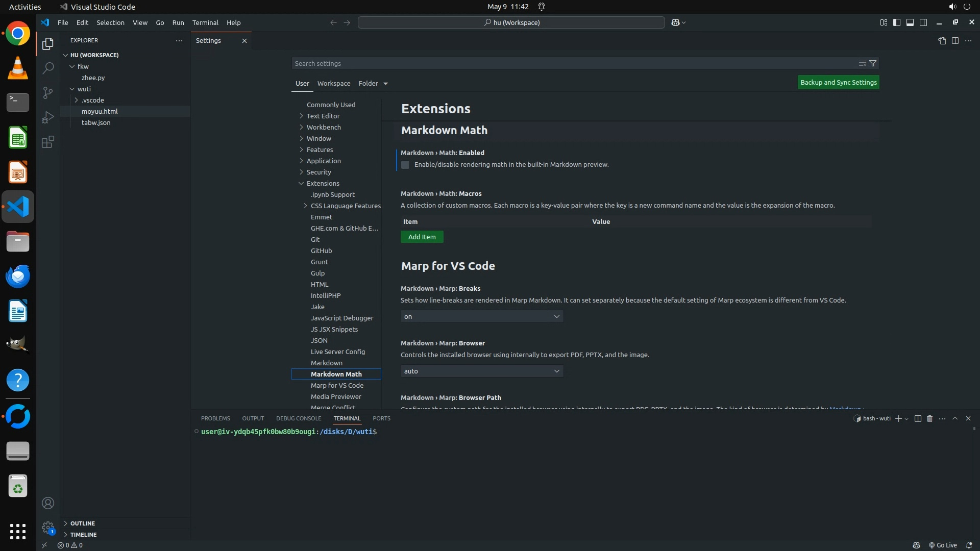Open Manage gear icon in activity bar
The height and width of the screenshot is (551, 980).
tap(48, 528)
